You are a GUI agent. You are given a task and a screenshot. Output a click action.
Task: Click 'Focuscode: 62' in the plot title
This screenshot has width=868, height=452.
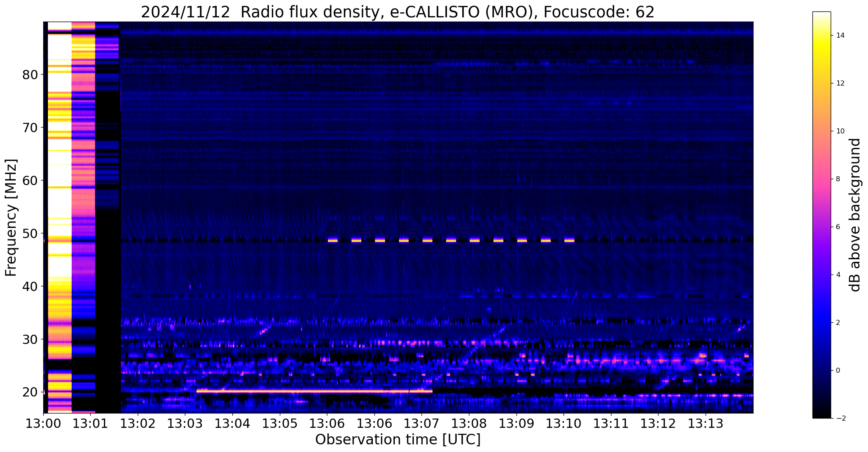(x=599, y=12)
